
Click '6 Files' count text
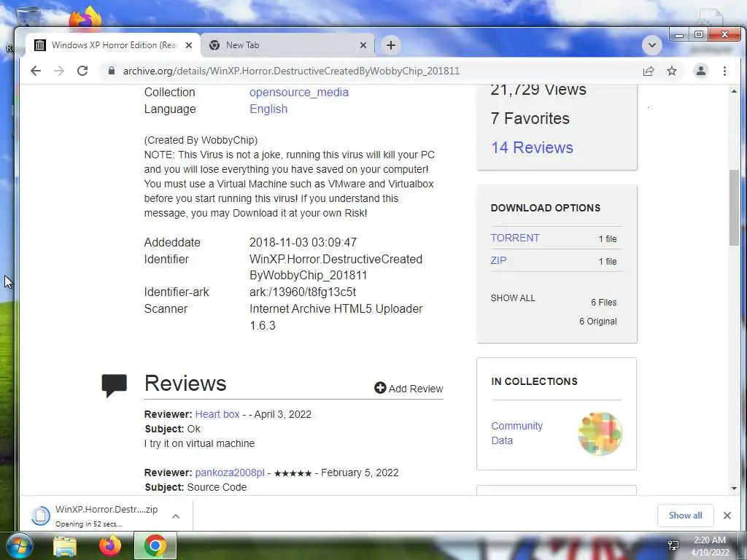coord(603,303)
